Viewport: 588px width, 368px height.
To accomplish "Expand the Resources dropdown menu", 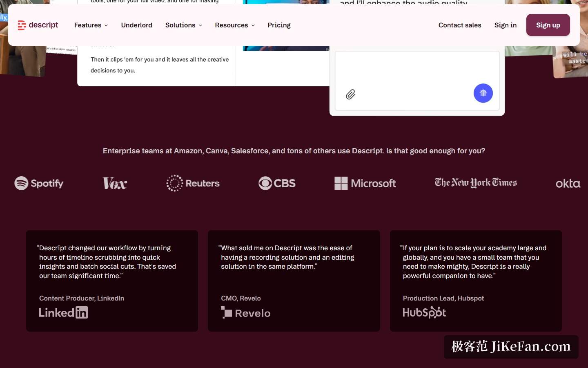I will 235,25.
